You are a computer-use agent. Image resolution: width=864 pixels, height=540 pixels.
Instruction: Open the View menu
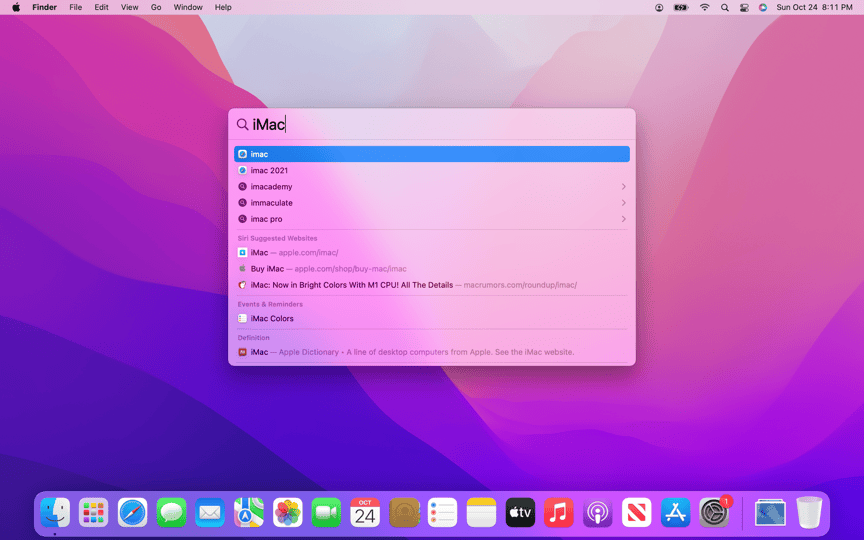[x=129, y=7]
